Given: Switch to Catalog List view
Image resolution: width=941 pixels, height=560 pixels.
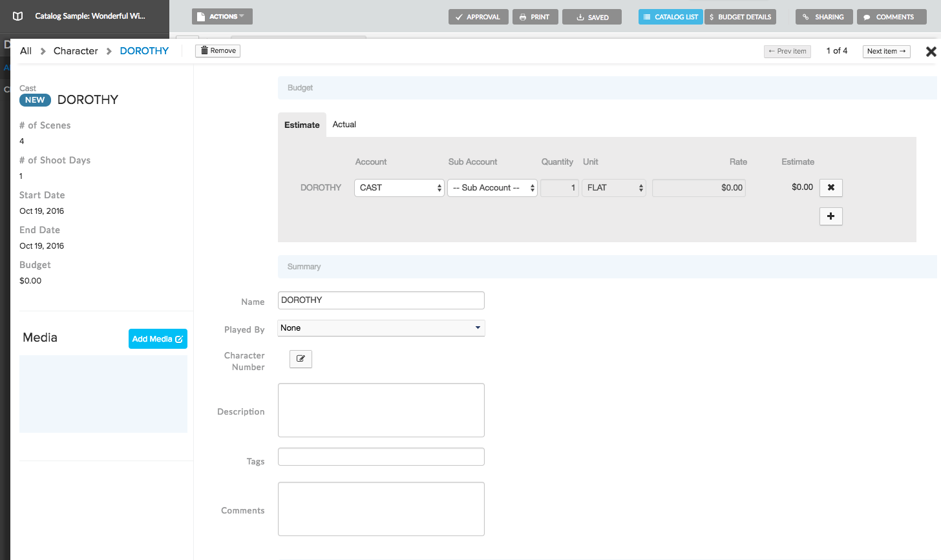Looking at the screenshot, I should [671, 17].
